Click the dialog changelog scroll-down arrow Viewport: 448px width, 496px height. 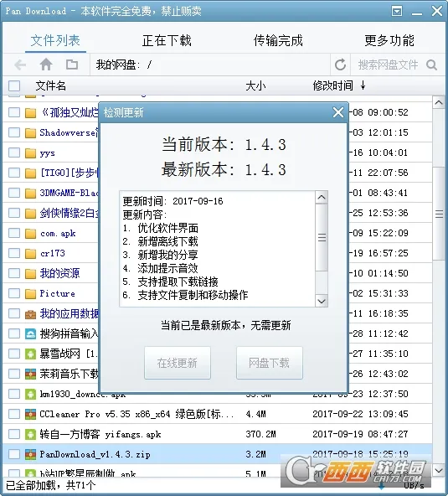pos(322,301)
